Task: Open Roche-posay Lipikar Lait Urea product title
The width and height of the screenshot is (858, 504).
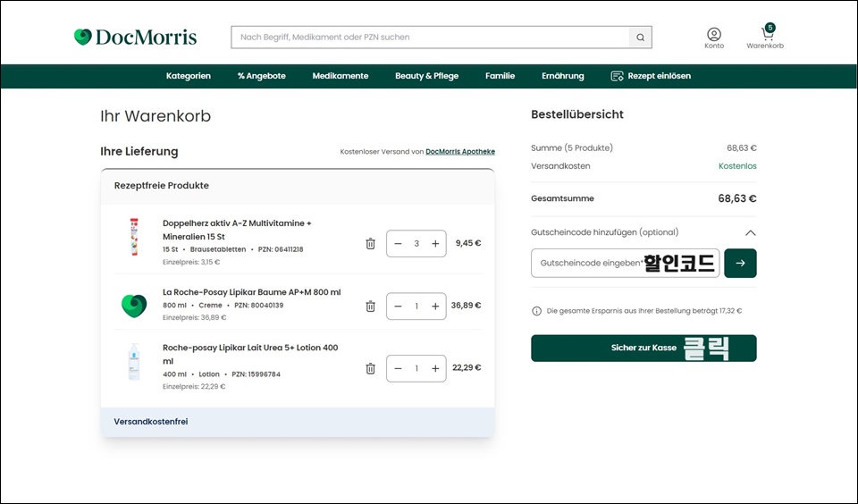Action: point(250,354)
